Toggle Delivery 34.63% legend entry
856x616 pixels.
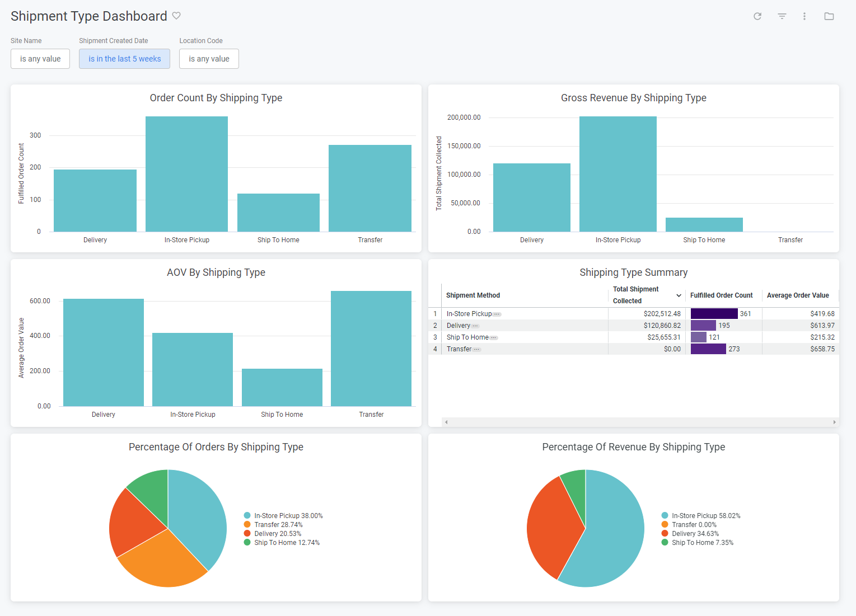pos(690,534)
